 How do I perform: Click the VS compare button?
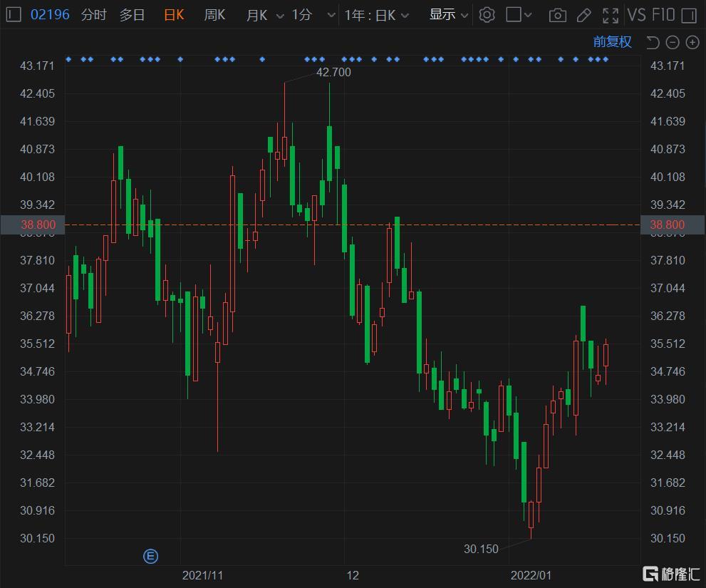tap(637, 15)
